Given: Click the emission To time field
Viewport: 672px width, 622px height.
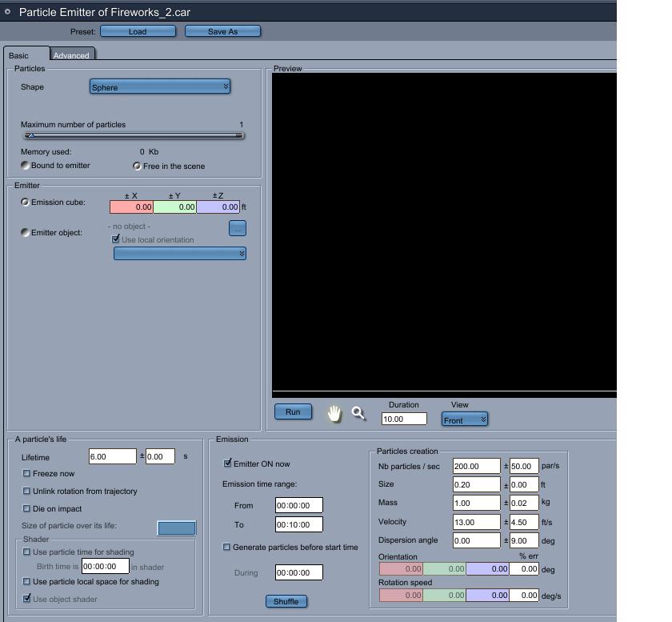Looking at the screenshot, I should coord(298,524).
